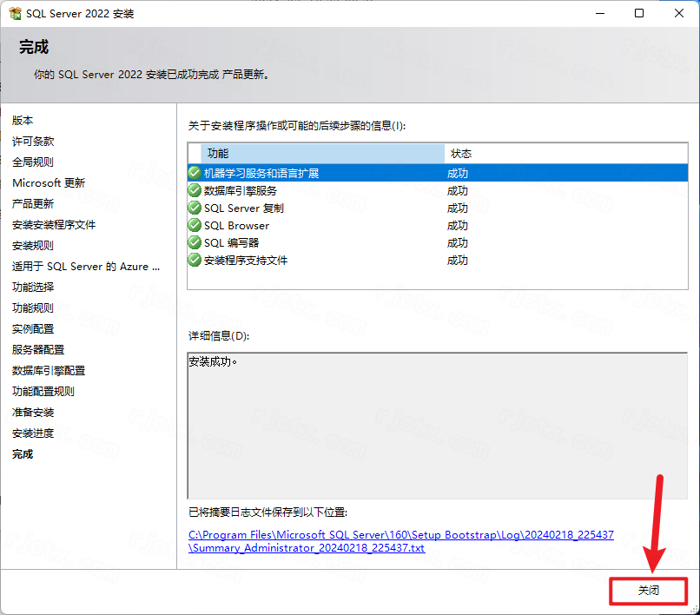Viewport: 700px width, 615px height.
Task: Click green check icon beside 机器学习服务和语言扩展
Action: [x=195, y=173]
